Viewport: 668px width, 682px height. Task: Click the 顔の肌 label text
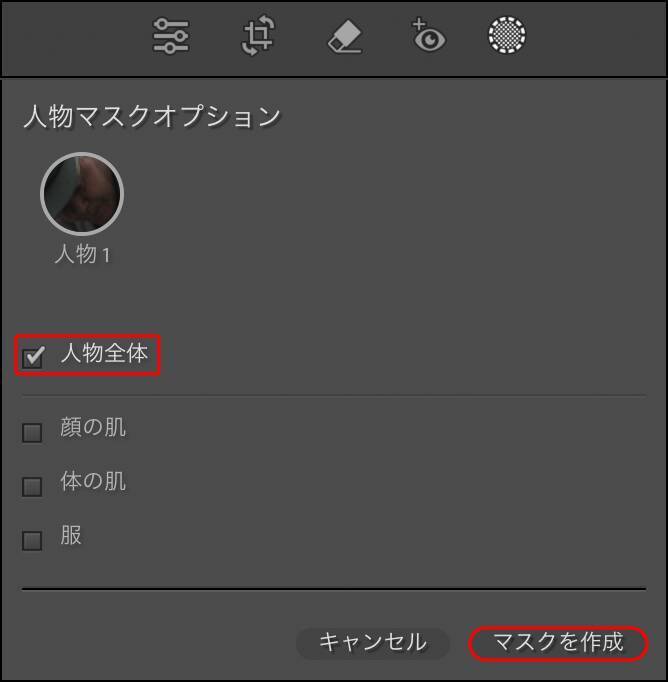(93, 428)
